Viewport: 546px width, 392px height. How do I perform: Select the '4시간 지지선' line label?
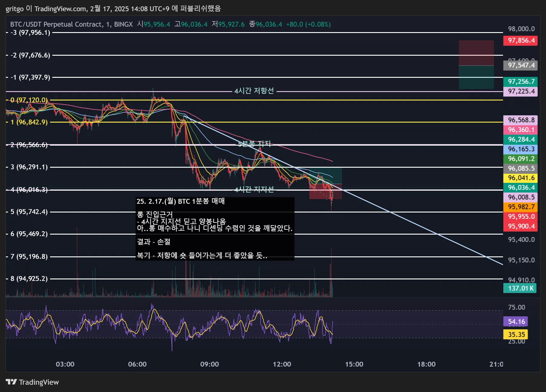(254, 189)
